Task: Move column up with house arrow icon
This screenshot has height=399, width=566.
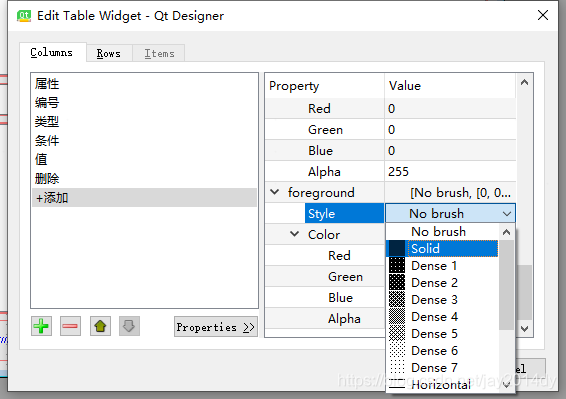Action: pyautogui.click(x=100, y=326)
